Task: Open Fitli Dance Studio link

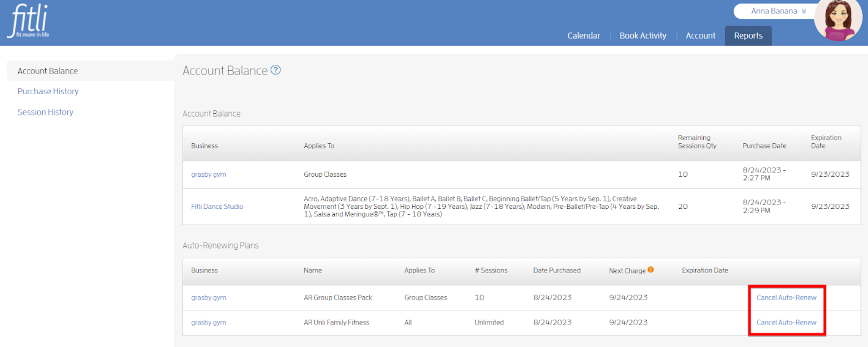Action: pyautogui.click(x=217, y=207)
